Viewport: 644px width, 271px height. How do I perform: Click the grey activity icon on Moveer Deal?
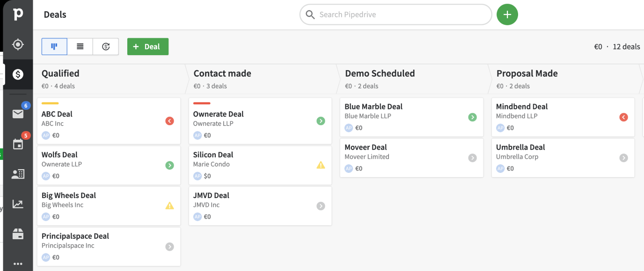[473, 158]
